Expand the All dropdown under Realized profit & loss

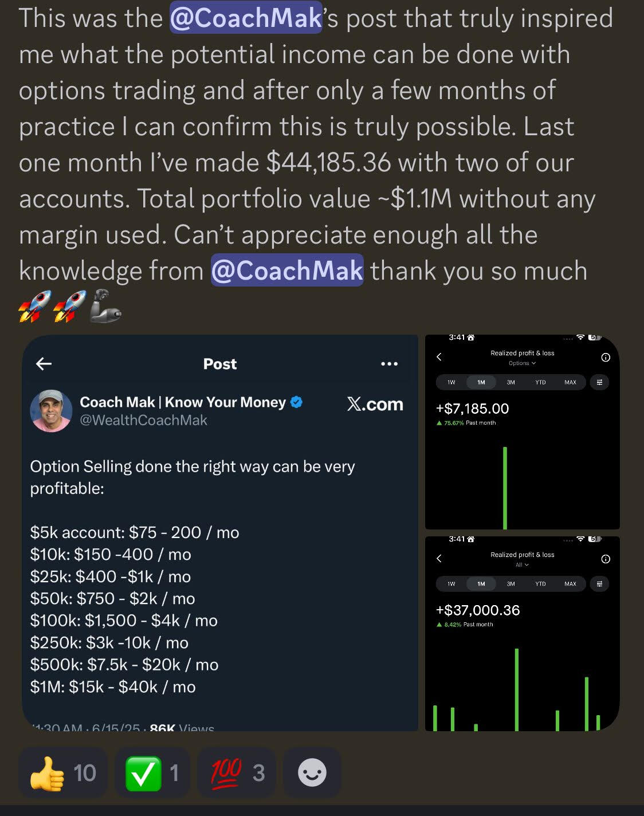coord(521,565)
